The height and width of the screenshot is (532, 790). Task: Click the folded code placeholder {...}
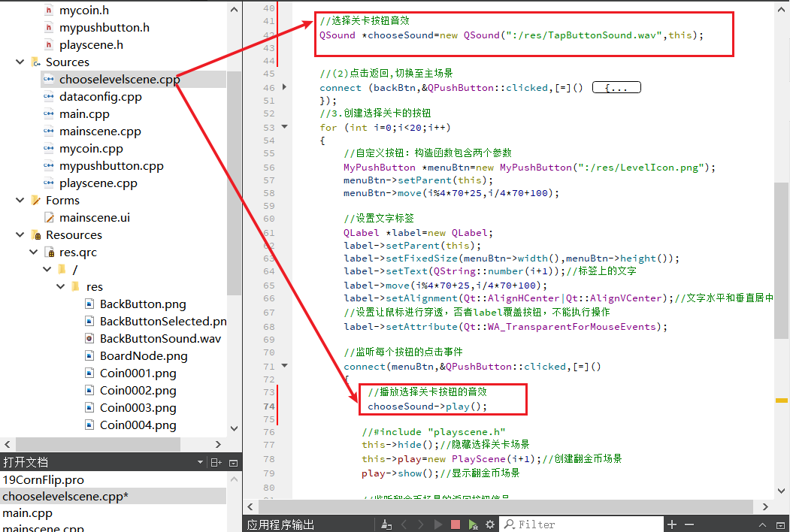pos(616,88)
